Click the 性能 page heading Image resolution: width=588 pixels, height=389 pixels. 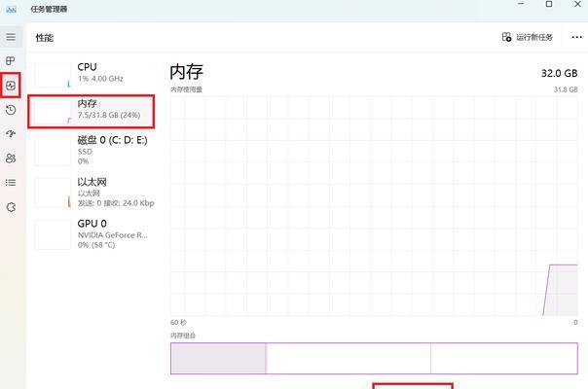[44, 38]
